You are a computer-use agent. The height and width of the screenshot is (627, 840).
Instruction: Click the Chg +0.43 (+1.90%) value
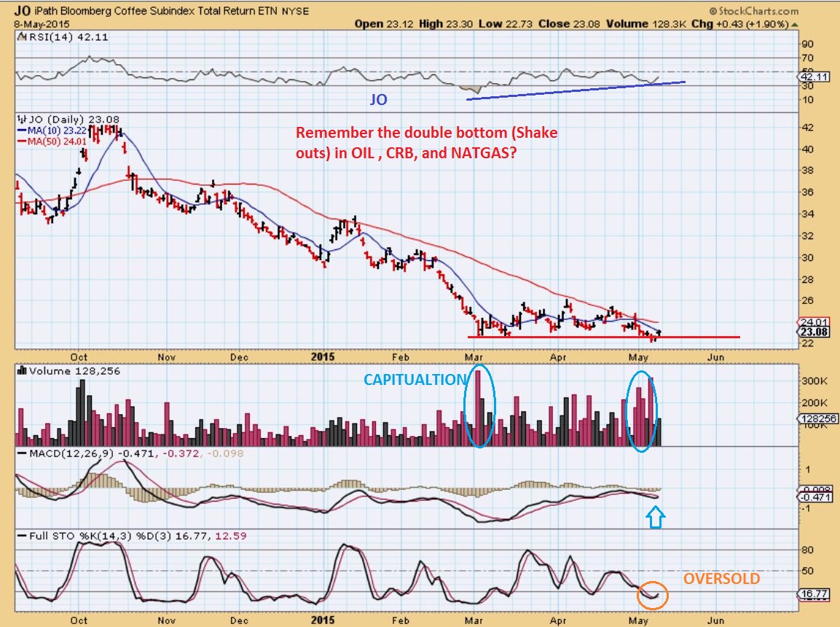tap(739, 24)
